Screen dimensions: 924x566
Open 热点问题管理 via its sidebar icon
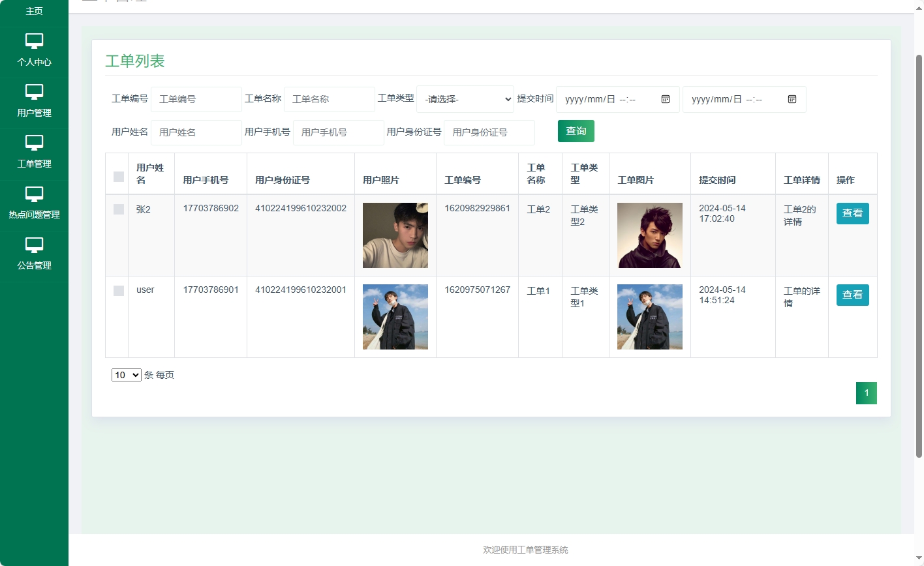click(34, 194)
